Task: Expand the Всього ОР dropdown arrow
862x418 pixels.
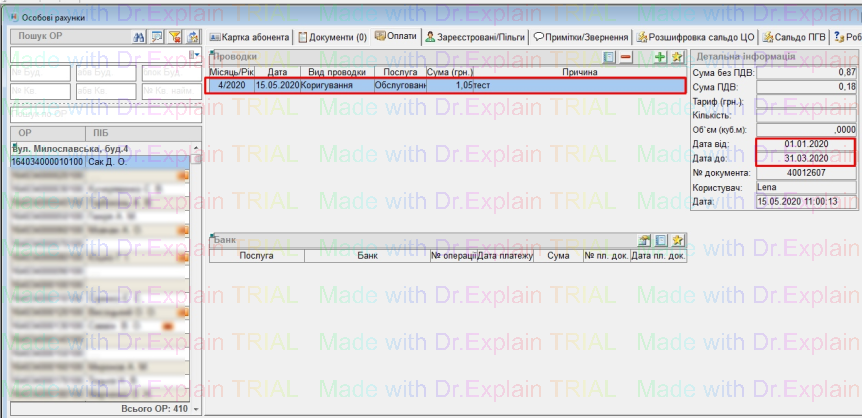Action: (196, 409)
